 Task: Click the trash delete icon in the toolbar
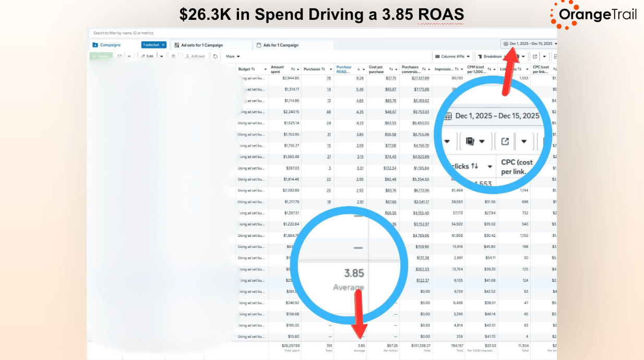click(x=173, y=56)
